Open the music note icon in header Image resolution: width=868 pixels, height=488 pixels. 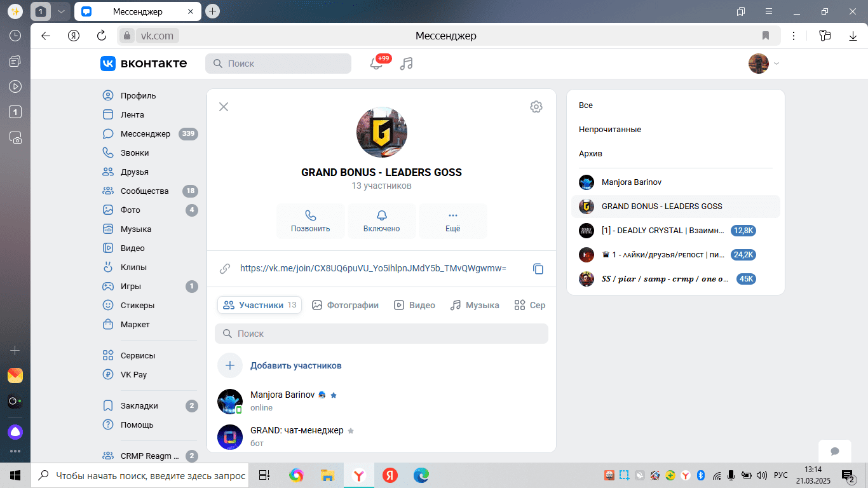[x=407, y=64]
